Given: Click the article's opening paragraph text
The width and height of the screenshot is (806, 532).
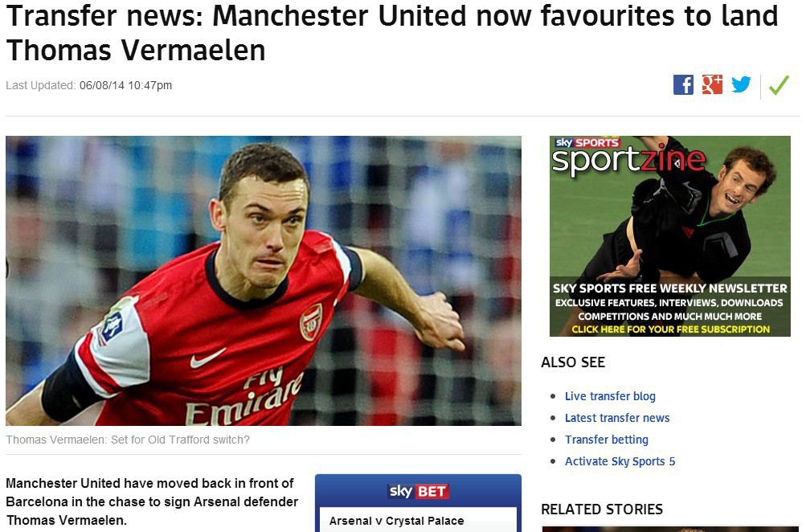Looking at the screenshot, I should 152,501.
